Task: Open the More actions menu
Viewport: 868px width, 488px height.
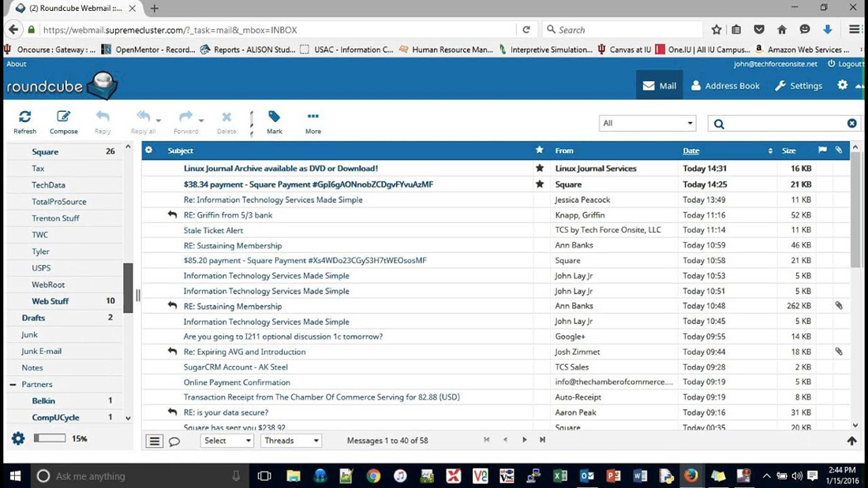Action: click(x=312, y=121)
